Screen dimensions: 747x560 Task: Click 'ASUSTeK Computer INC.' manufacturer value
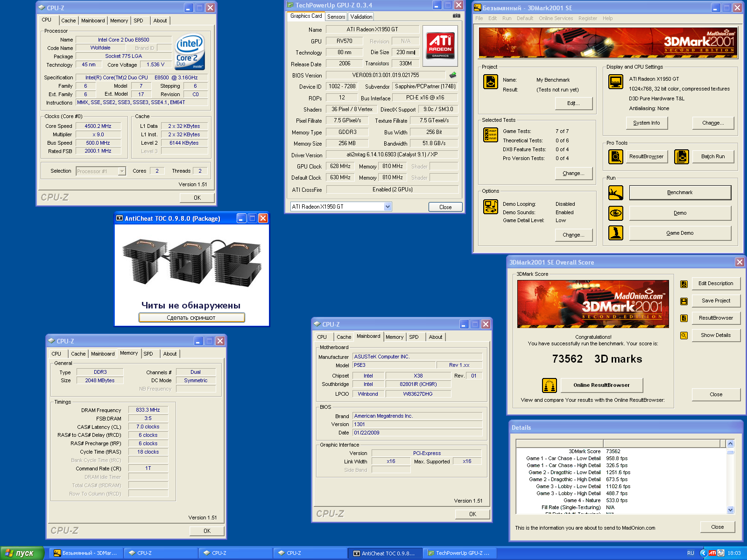tap(417, 357)
